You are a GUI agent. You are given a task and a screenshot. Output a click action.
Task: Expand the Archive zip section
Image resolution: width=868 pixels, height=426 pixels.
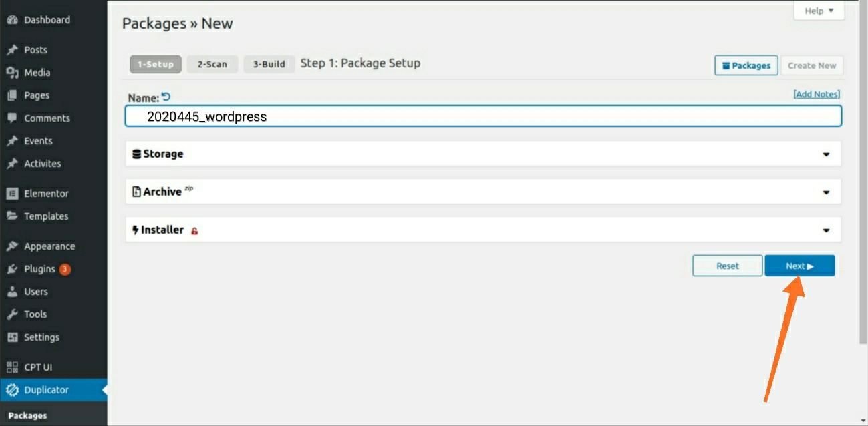826,192
